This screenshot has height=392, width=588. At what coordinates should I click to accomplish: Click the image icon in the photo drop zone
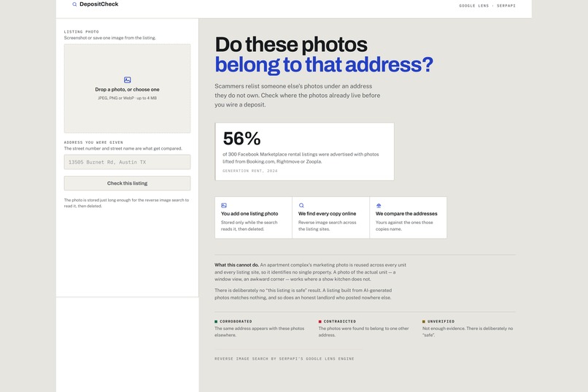pyautogui.click(x=128, y=80)
